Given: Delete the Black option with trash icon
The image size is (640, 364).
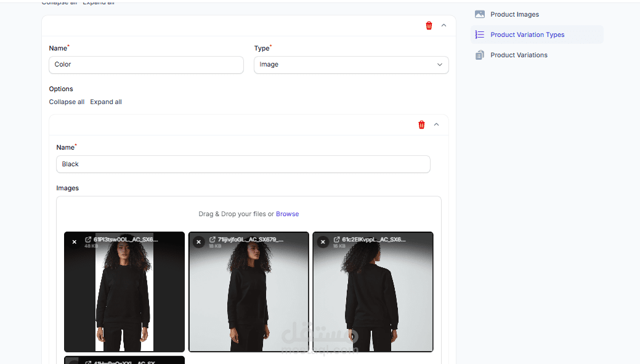Looking at the screenshot, I should tap(421, 125).
